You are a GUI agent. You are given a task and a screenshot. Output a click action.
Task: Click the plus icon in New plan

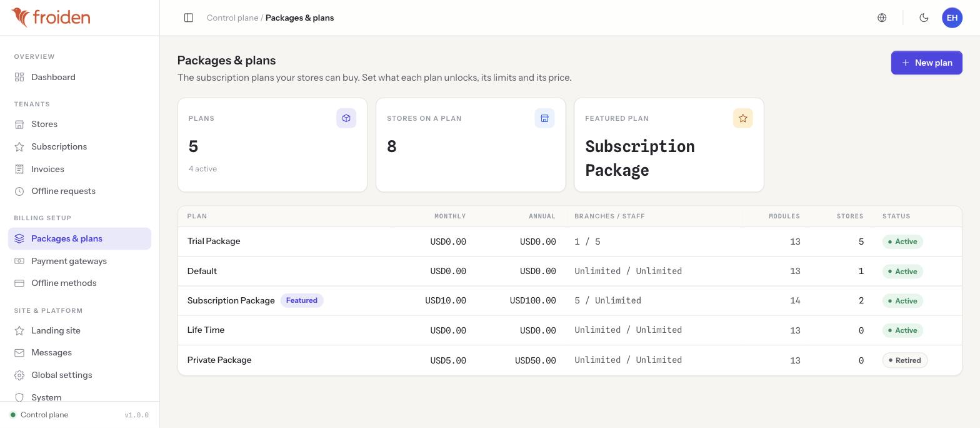coord(905,63)
